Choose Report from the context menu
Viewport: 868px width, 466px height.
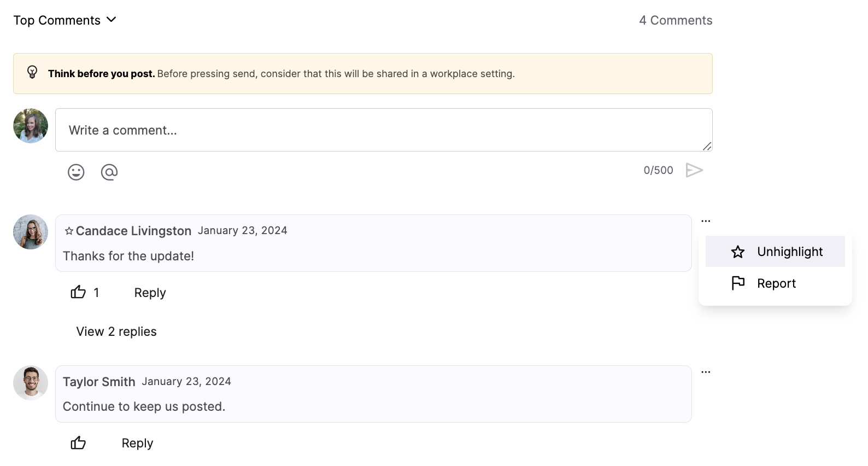(x=775, y=283)
